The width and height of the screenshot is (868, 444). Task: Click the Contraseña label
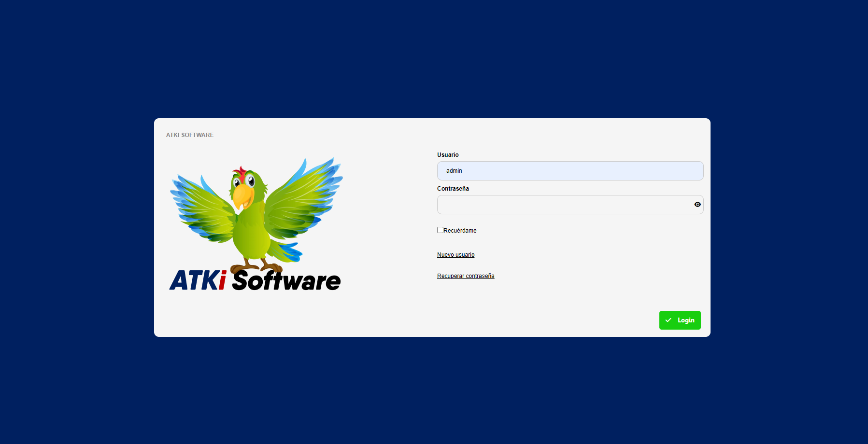pyautogui.click(x=453, y=189)
